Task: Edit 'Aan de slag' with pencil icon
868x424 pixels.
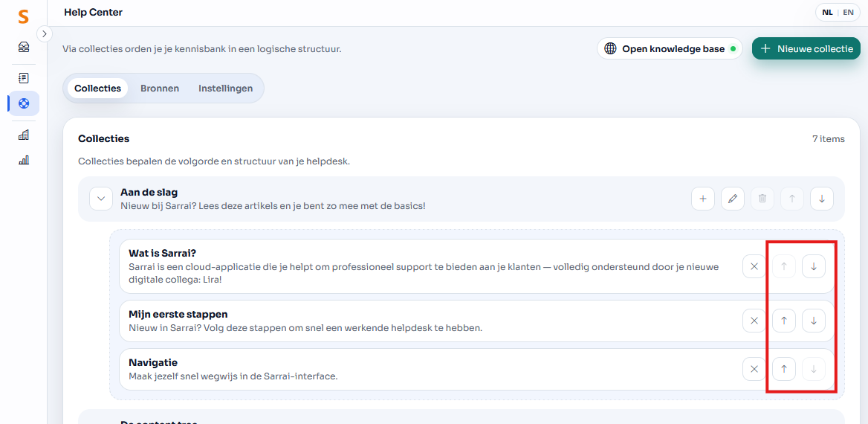Action: point(732,199)
